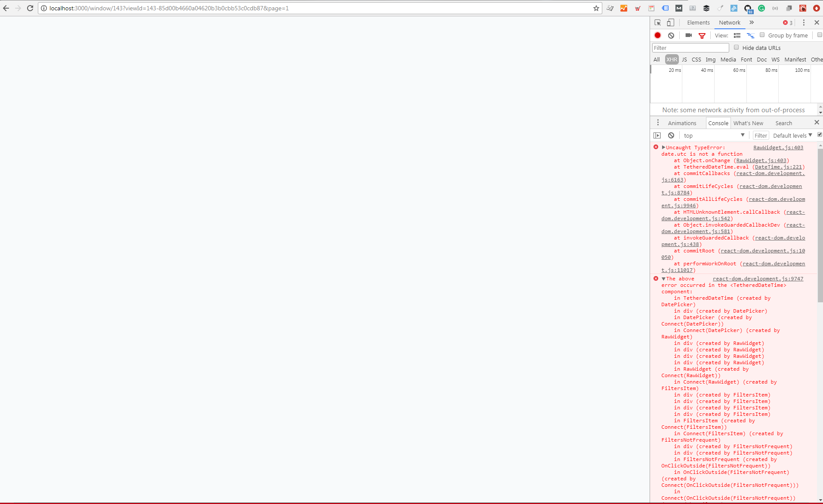The height and width of the screenshot is (504, 823).
Task: Click the red error count badge
Action: pos(788,23)
